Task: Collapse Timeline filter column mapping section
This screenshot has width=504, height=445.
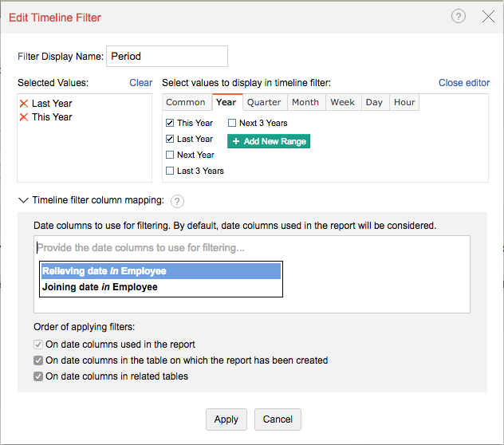Action: (23, 201)
